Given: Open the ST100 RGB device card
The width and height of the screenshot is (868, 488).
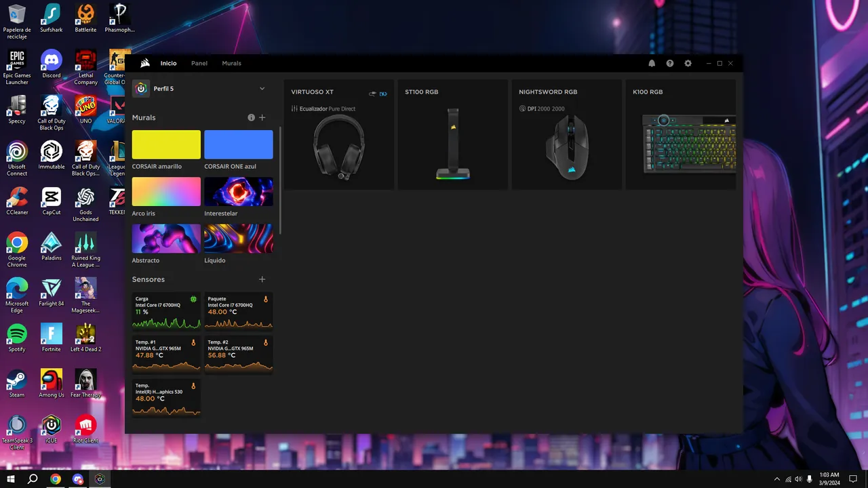Looking at the screenshot, I should click(453, 135).
